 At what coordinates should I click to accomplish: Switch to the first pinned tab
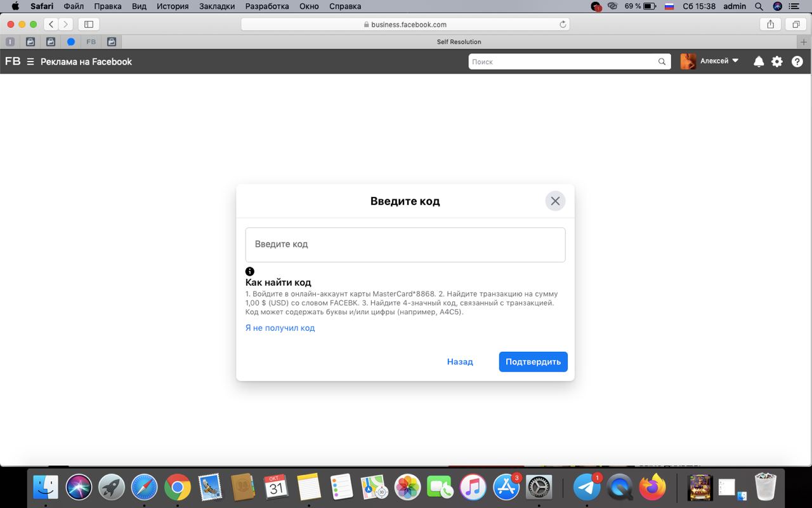coord(10,42)
